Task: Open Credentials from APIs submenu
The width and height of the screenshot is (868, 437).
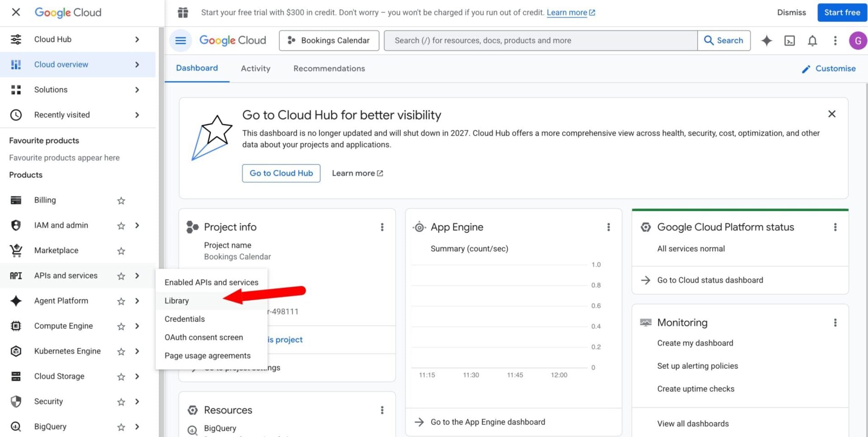Action: point(212,319)
